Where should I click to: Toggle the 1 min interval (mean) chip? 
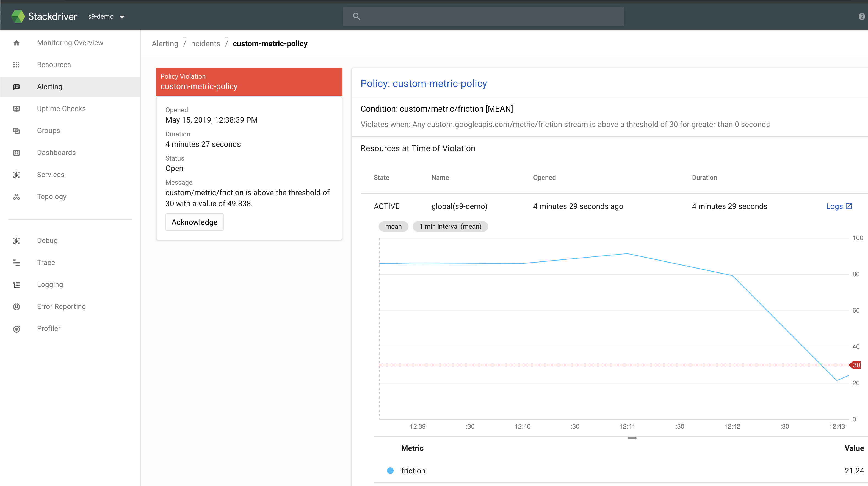click(450, 227)
